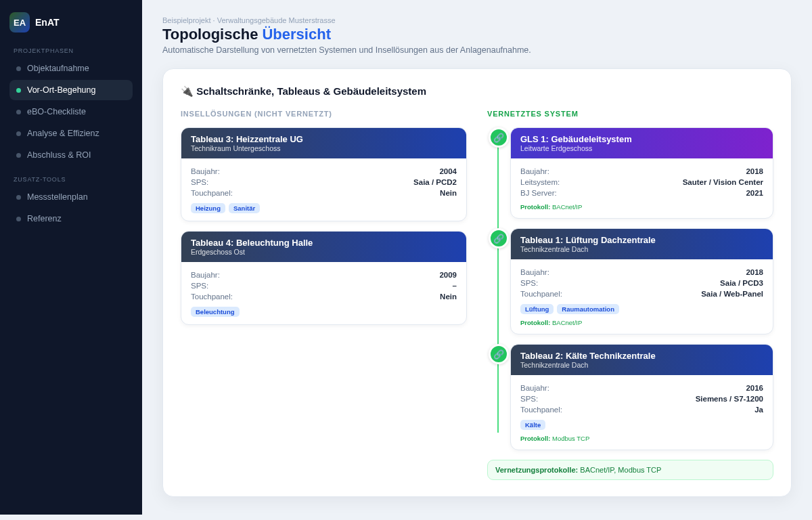Click link icon beside GLS 1 Gebäudeleitsystem
The width and height of the screenshot is (812, 520).
(x=499, y=137)
